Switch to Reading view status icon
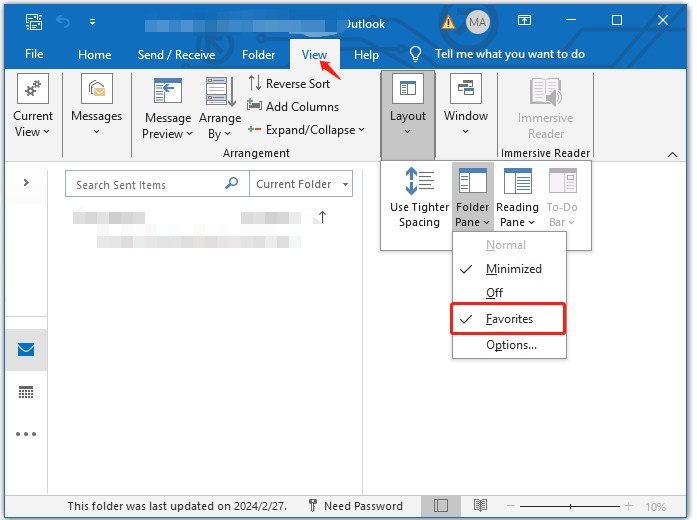This screenshot has width=697, height=520. [x=480, y=506]
